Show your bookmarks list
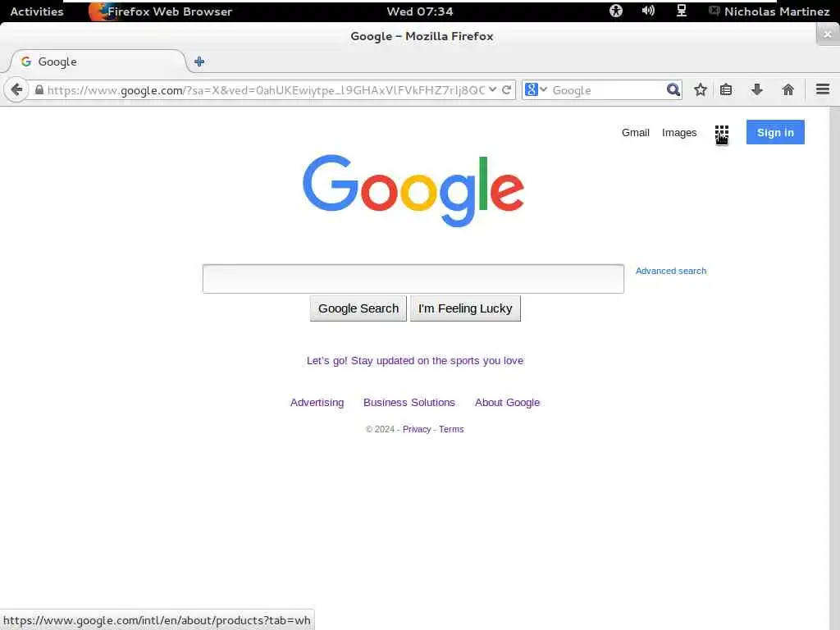The width and height of the screenshot is (840, 630). (726, 89)
